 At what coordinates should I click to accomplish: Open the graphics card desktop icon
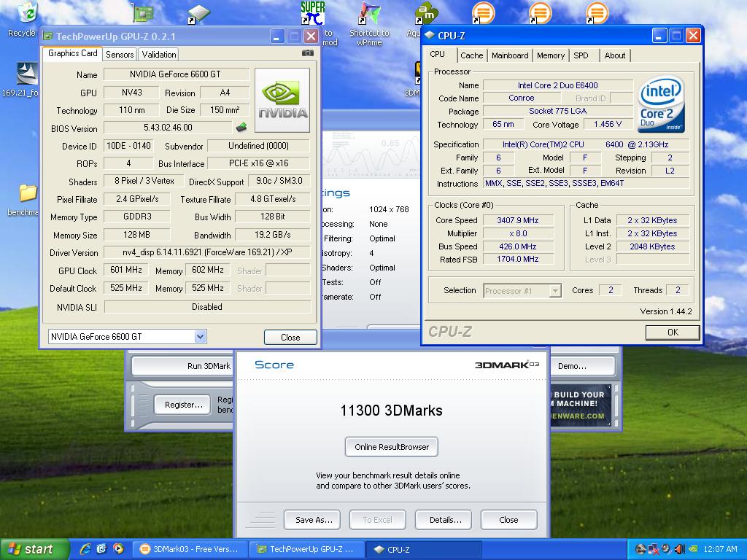(x=143, y=13)
